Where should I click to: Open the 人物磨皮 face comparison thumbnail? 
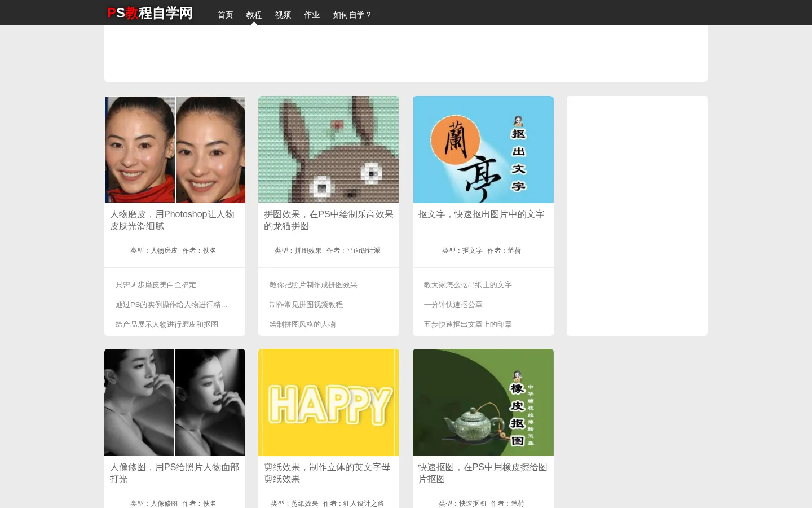175,150
